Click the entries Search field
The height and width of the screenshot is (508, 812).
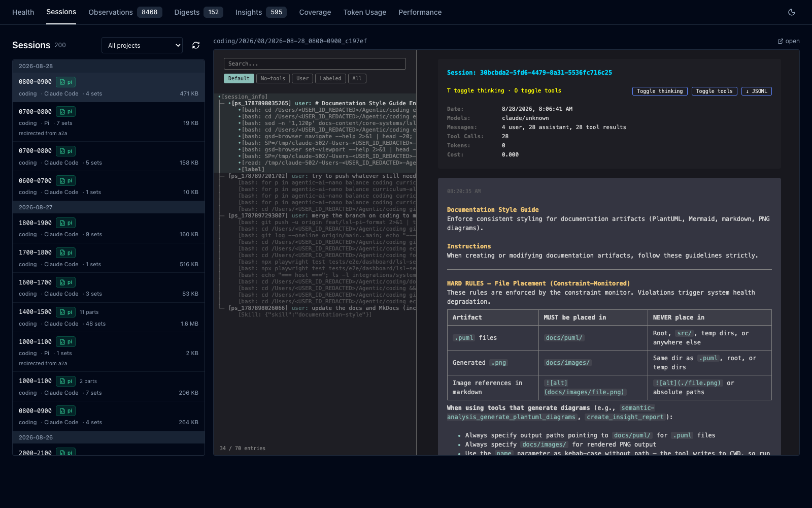pos(315,63)
